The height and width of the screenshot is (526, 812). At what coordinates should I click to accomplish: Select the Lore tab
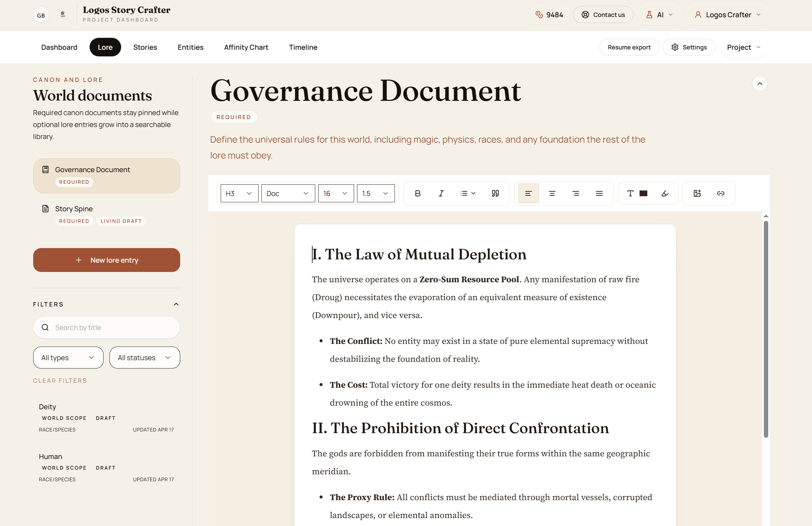tap(105, 47)
